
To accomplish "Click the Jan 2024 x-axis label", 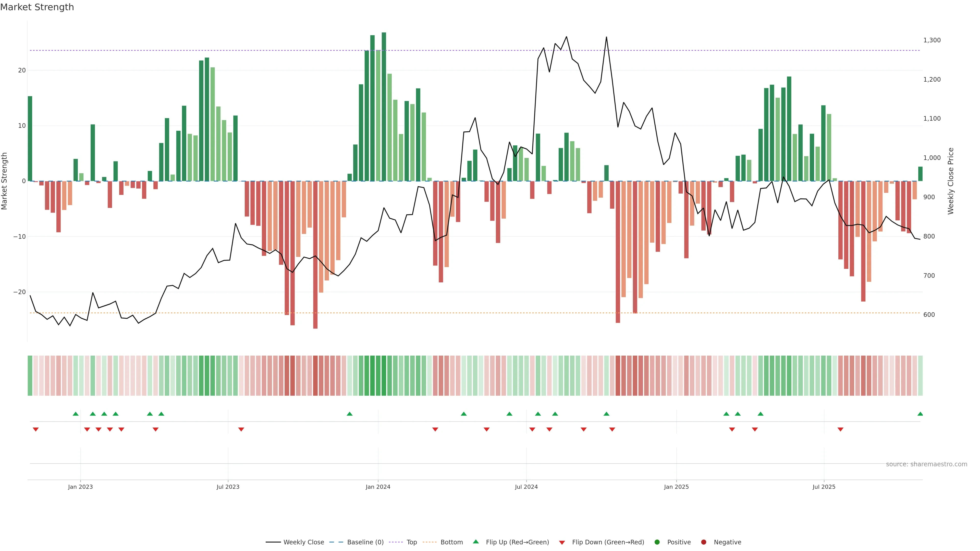I will tap(378, 487).
